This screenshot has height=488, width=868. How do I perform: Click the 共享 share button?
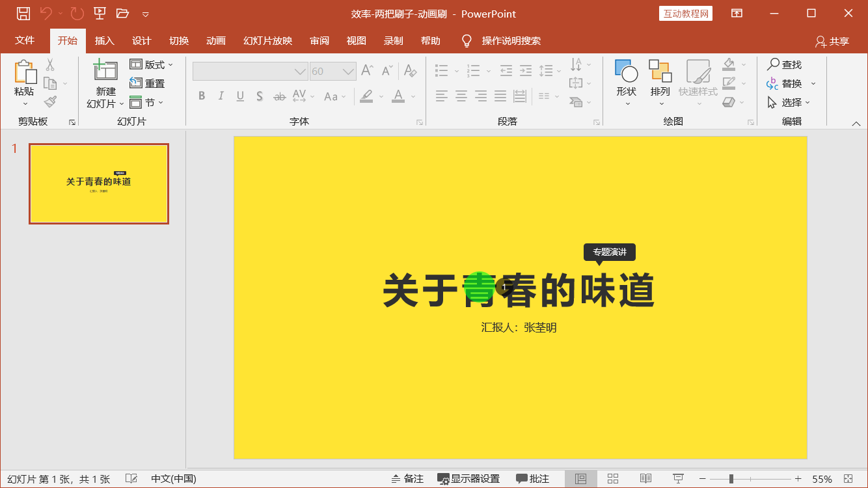[832, 42]
